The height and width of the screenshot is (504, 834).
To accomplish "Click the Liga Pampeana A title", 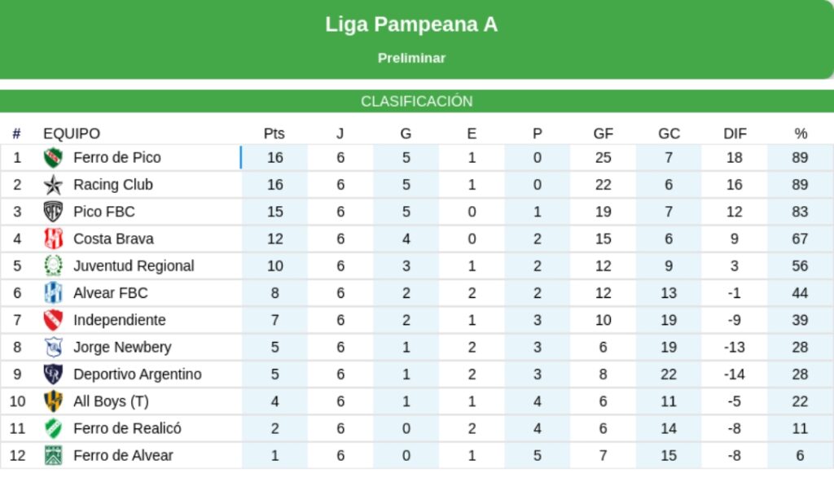I will pos(411,24).
